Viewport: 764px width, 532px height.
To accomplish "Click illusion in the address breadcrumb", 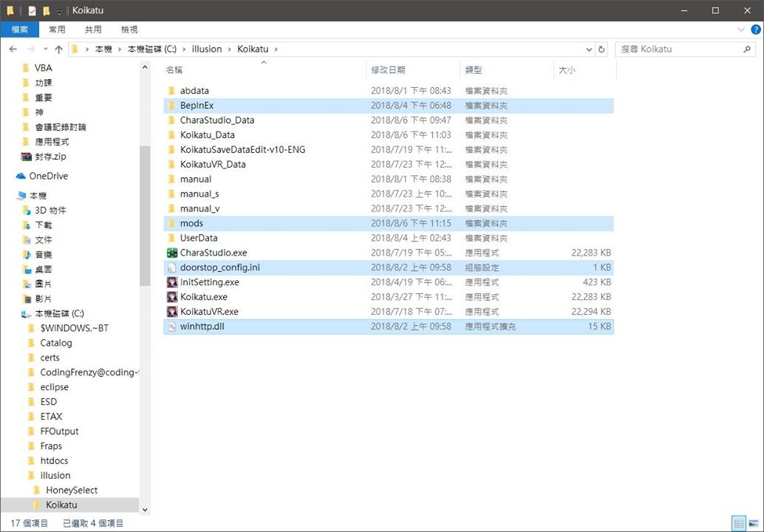I will pyautogui.click(x=206, y=50).
